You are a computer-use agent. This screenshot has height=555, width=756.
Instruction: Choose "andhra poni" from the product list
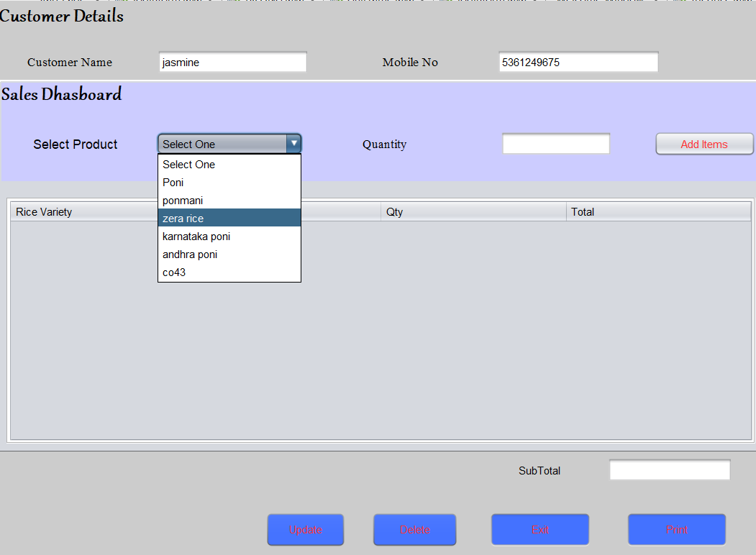pyautogui.click(x=189, y=254)
